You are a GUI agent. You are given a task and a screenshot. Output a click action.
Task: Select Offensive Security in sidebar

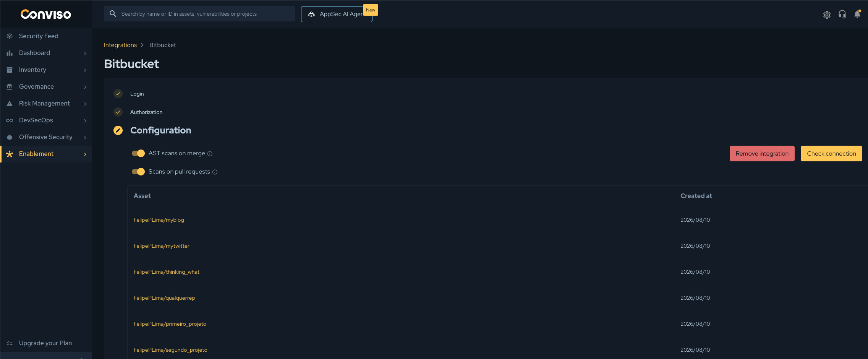46,137
